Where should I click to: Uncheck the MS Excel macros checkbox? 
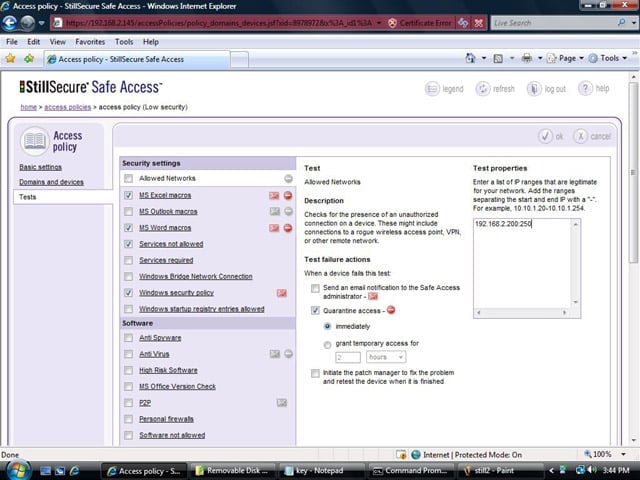coord(129,196)
